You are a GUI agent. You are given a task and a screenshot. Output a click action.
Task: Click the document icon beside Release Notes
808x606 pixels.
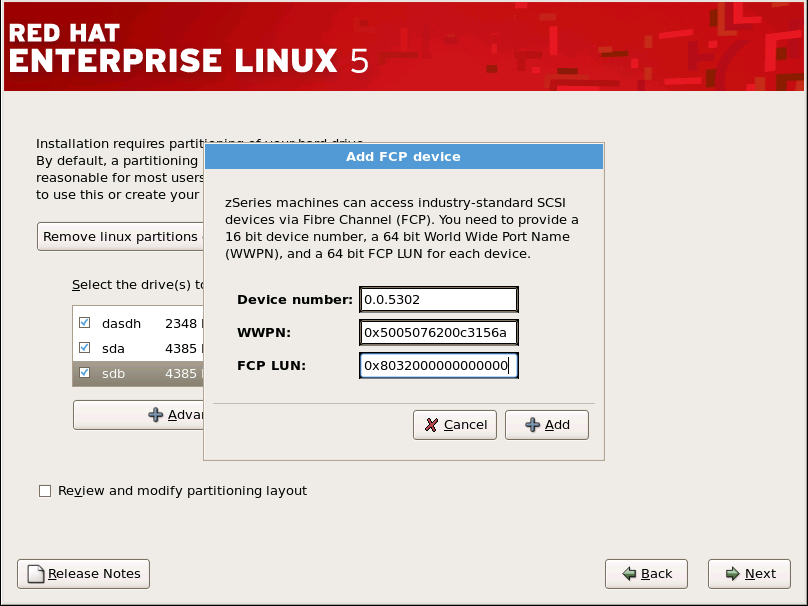34,573
